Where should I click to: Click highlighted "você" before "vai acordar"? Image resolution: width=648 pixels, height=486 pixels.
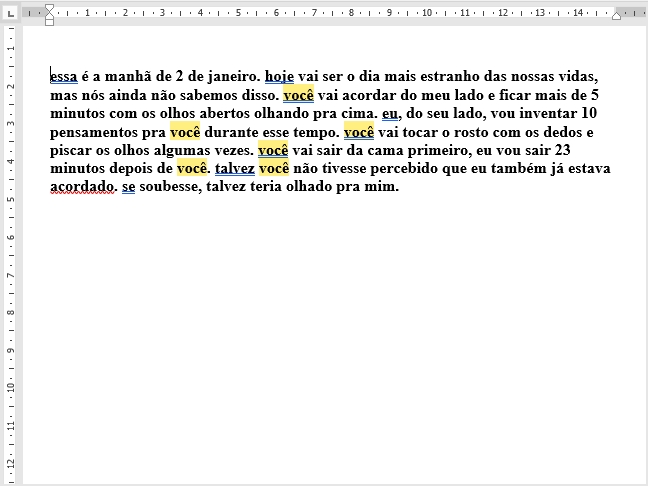tap(298, 95)
